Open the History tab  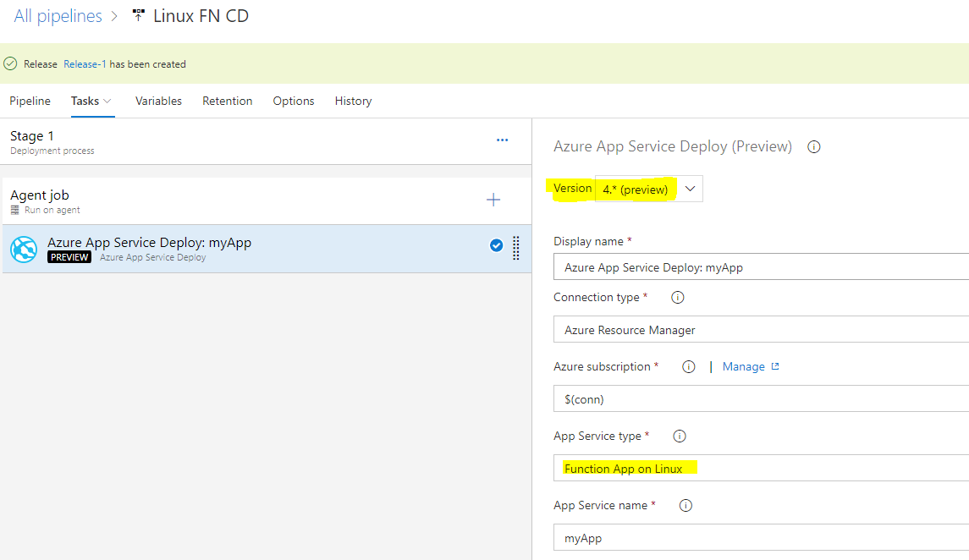pyautogui.click(x=353, y=101)
